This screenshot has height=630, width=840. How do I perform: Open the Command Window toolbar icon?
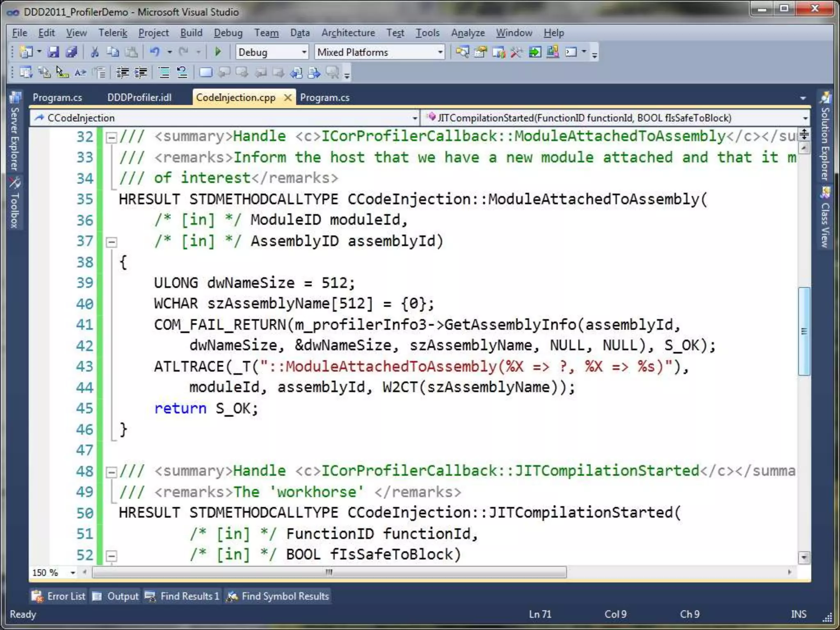click(x=571, y=52)
